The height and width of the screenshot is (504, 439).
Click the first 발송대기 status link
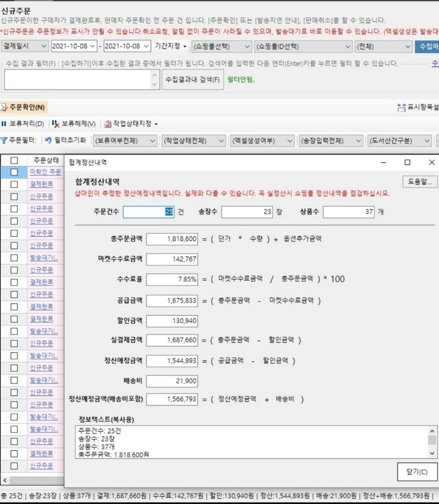[44, 258]
